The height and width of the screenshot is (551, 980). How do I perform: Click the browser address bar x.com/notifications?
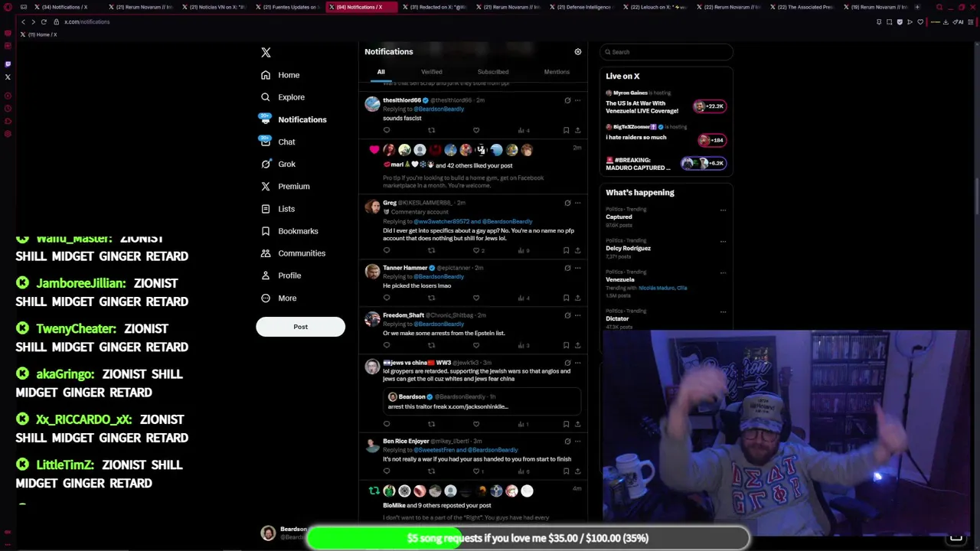pos(87,21)
